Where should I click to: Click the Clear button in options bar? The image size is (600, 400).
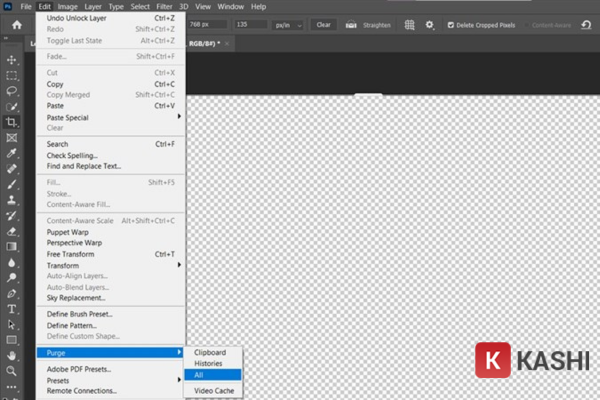point(323,25)
